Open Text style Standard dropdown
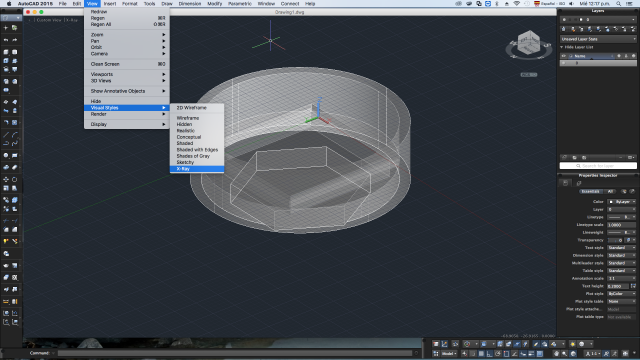This screenshot has width=640, height=360. tap(622, 248)
